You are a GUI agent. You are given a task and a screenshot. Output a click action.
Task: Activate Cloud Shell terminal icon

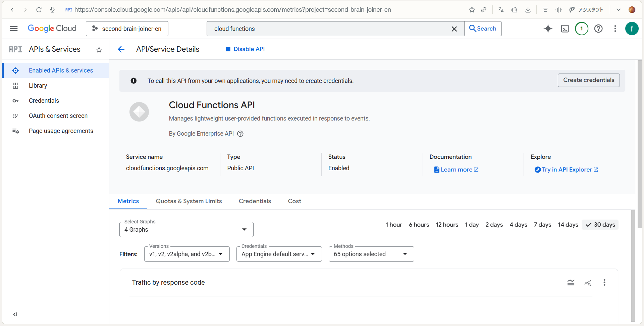(x=565, y=29)
